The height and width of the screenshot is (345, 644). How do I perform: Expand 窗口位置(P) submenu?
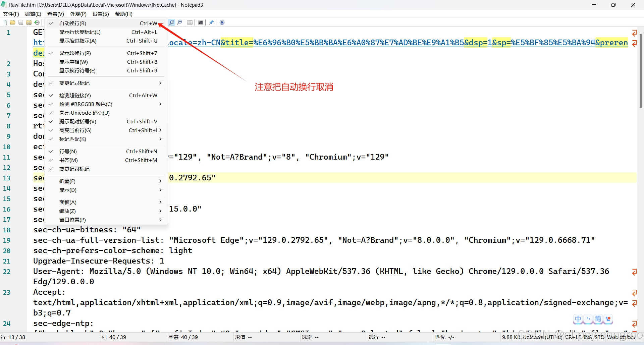tap(106, 220)
